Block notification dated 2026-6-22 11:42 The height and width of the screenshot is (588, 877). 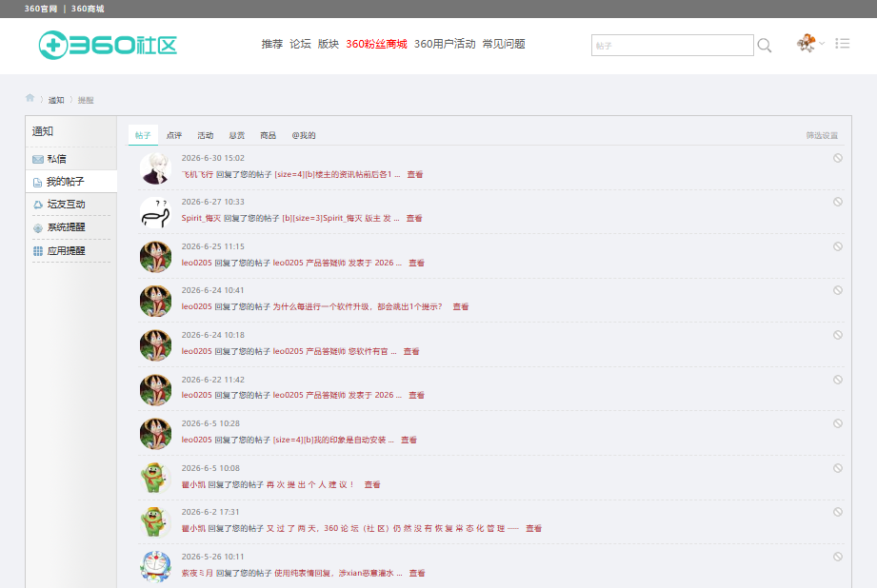838,380
